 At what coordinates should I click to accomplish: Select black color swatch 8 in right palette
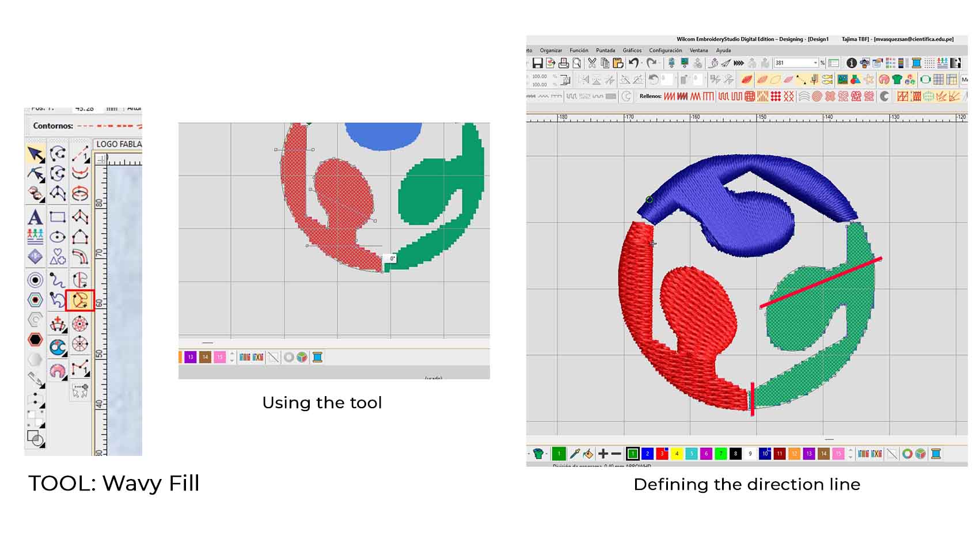click(735, 454)
